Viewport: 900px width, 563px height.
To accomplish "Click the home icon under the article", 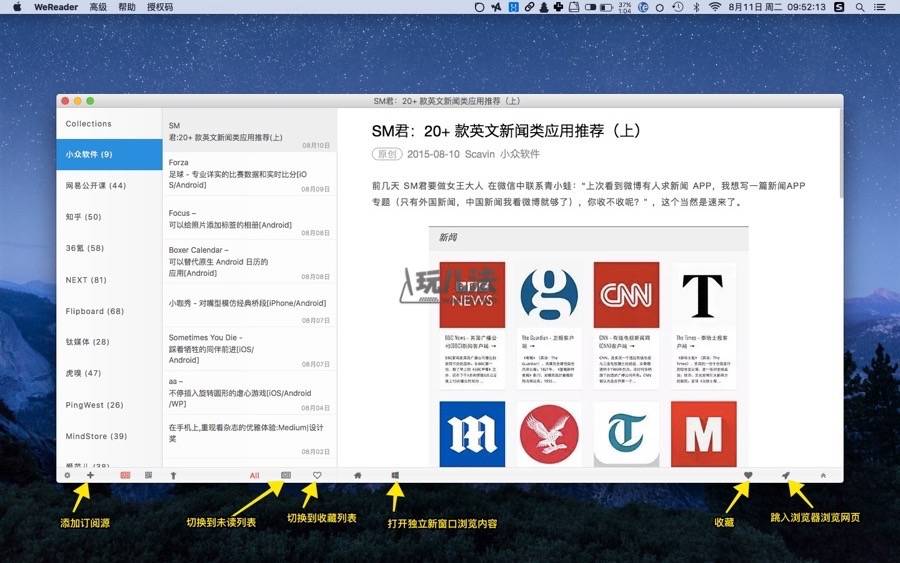I will [358, 475].
